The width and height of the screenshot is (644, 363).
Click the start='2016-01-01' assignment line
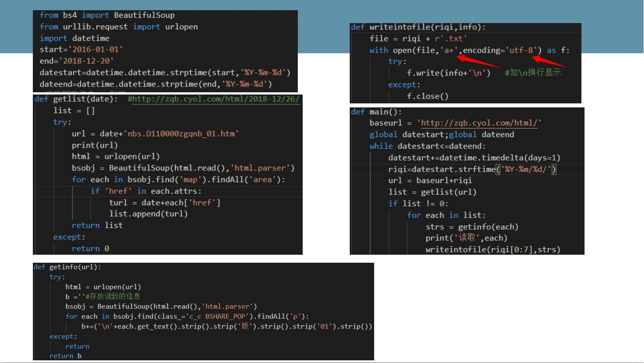tap(81, 49)
